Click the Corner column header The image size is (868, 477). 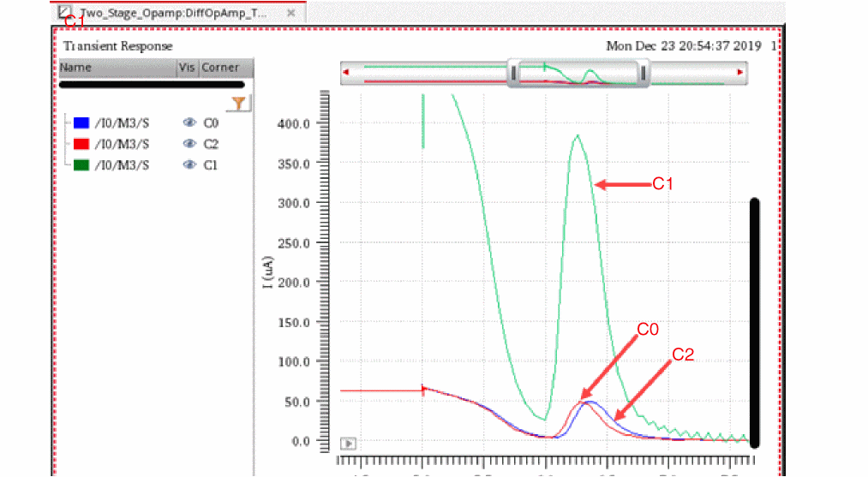(226, 68)
